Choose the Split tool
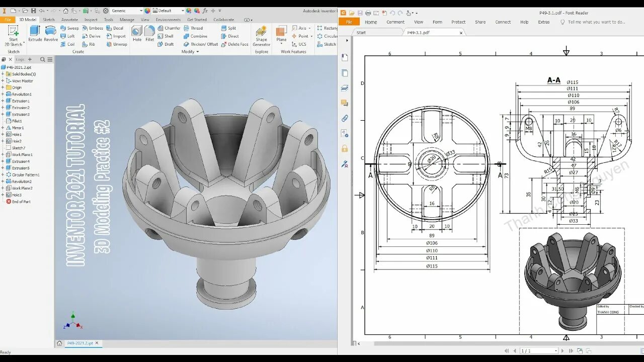The height and width of the screenshot is (362, 644). click(228, 28)
